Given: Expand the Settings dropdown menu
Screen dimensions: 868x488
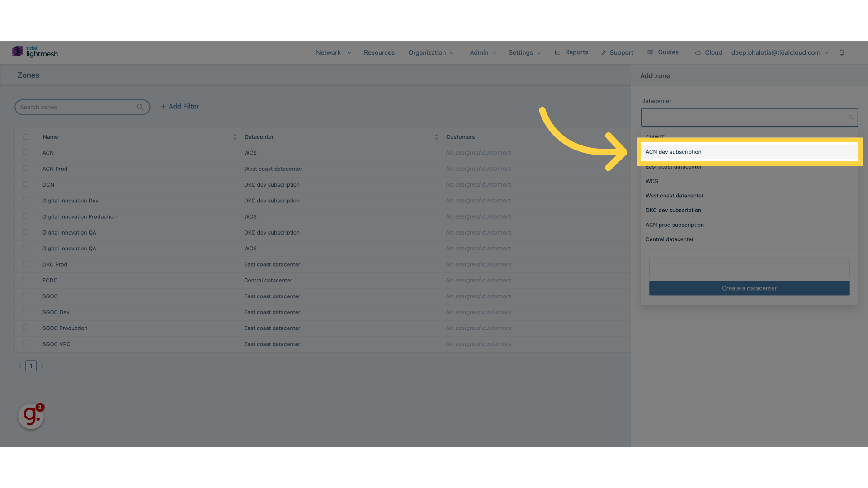Looking at the screenshot, I should click(524, 52).
